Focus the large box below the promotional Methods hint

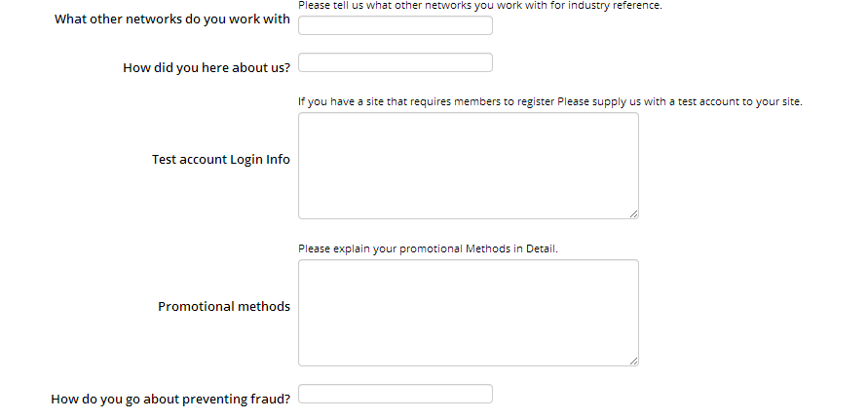pos(468,312)
